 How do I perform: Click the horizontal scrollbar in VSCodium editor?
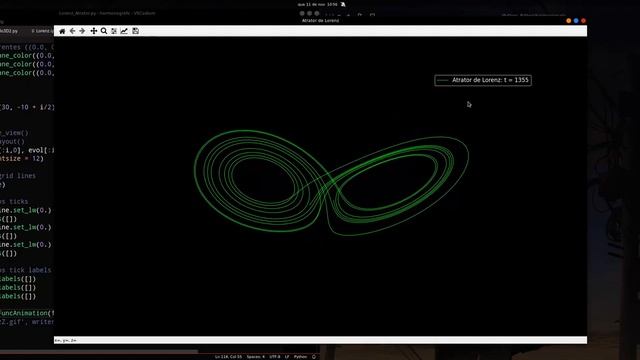click(x=99, y=351)
